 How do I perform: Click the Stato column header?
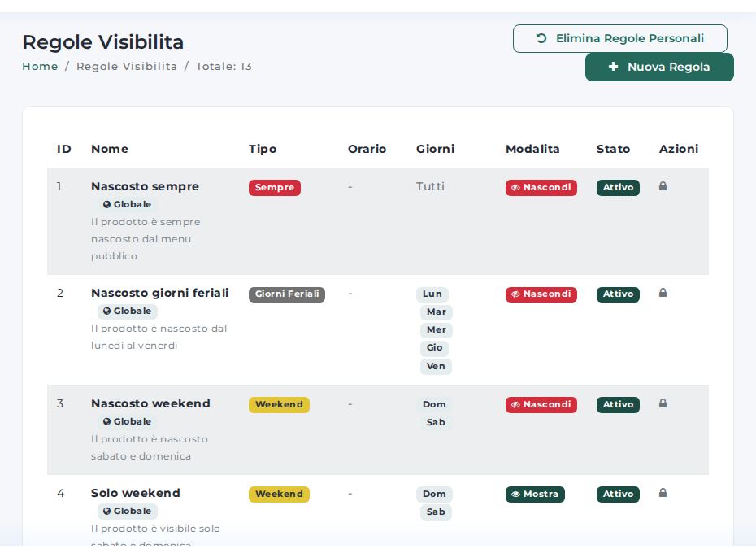pyautogui.click(x=613, y=149)
